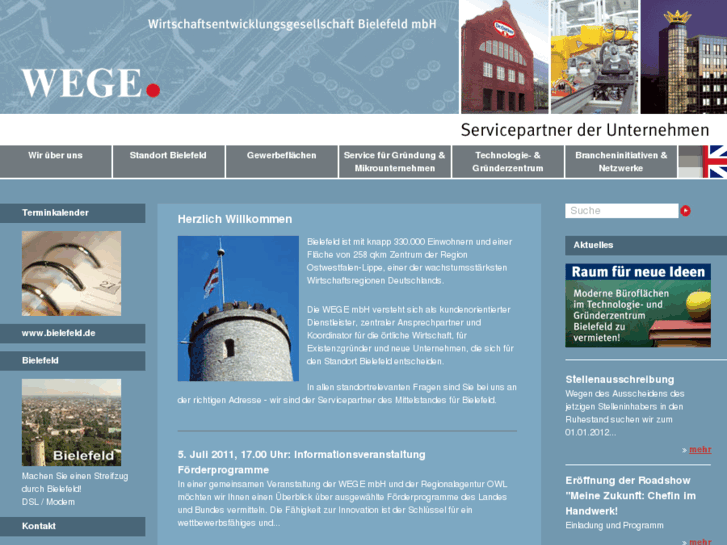The width and height of the screenshot is (727, 545).
Task: Click the Bielefeld sidebar heading
Action: [x=72, y=360]
